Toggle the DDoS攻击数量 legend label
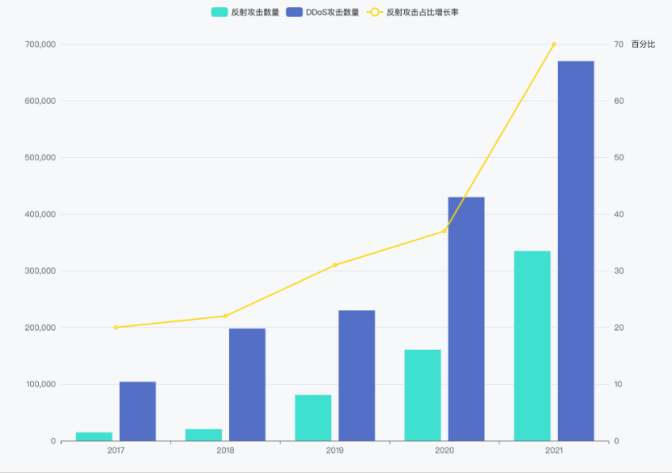 coord(332,12)
